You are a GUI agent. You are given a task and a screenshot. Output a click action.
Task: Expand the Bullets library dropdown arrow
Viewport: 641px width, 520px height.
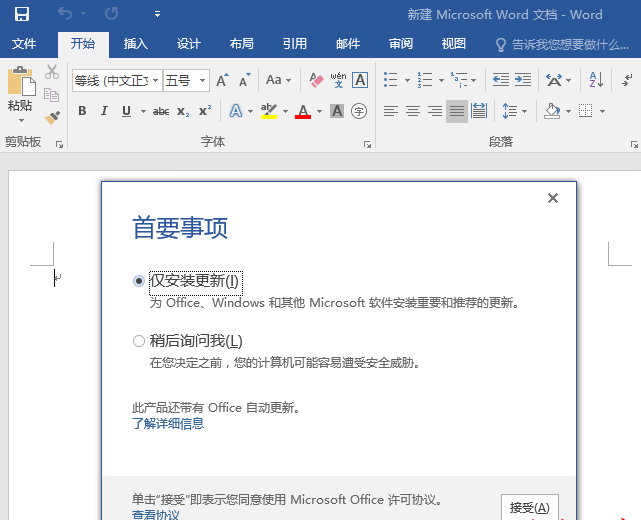coord(407,80)
